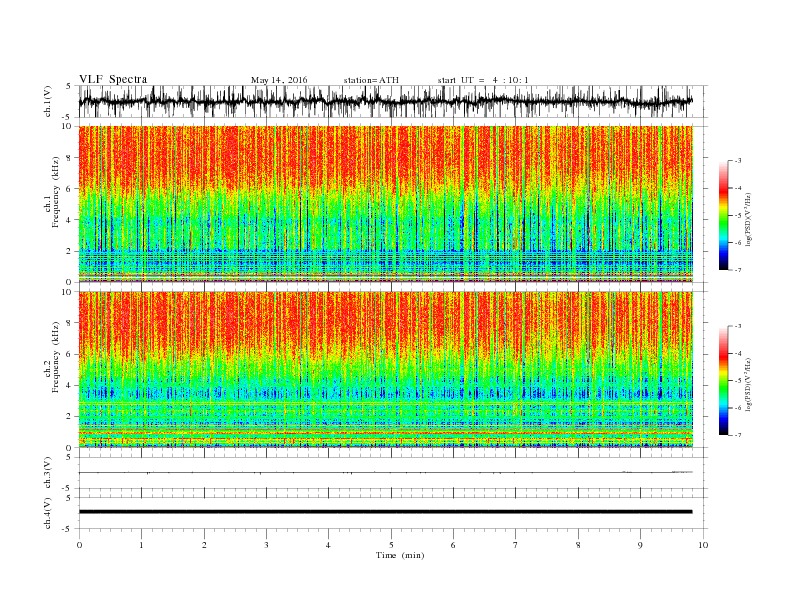Click the 'ch.3(V)' axis label

[x=48, y=473]
